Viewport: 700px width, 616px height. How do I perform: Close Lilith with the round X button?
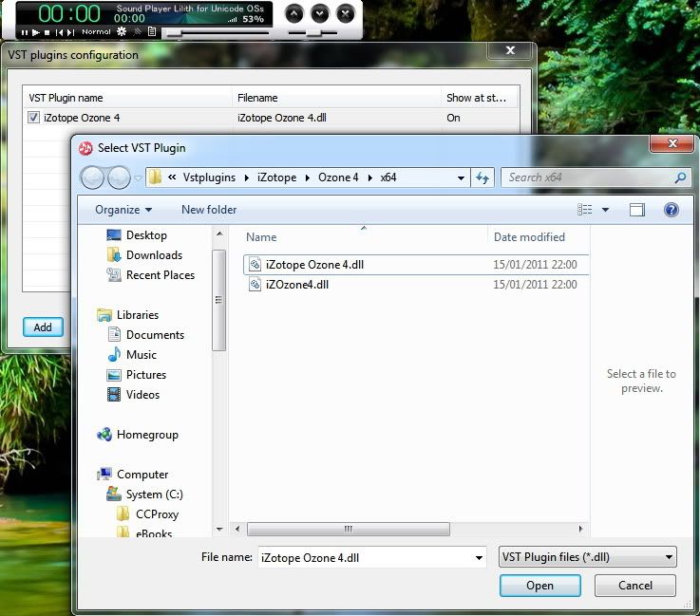tap(346, 14)
